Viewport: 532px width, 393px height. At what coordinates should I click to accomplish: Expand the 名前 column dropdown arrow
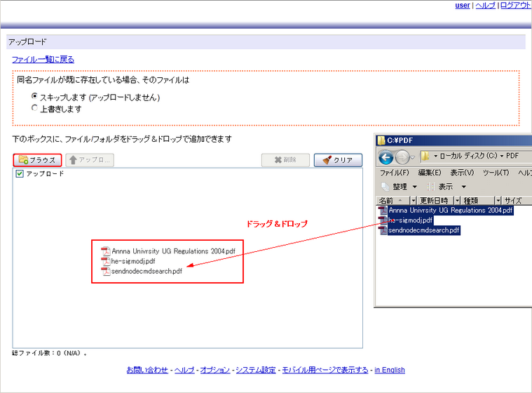click(411, 200)
